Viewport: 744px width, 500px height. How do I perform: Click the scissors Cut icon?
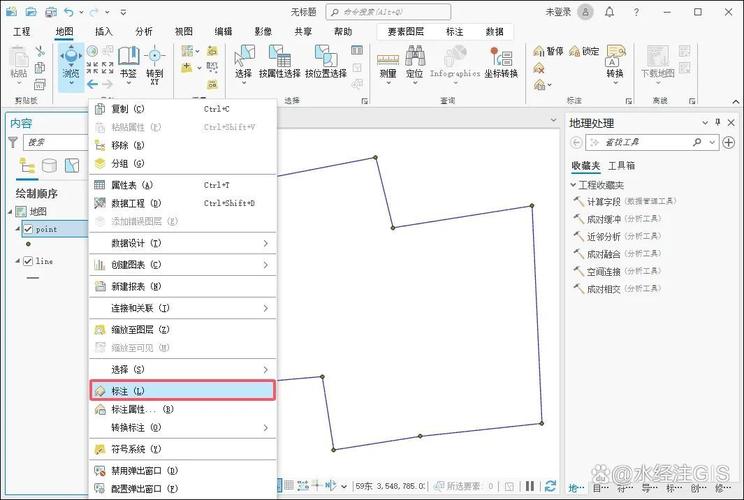point(40,51)
